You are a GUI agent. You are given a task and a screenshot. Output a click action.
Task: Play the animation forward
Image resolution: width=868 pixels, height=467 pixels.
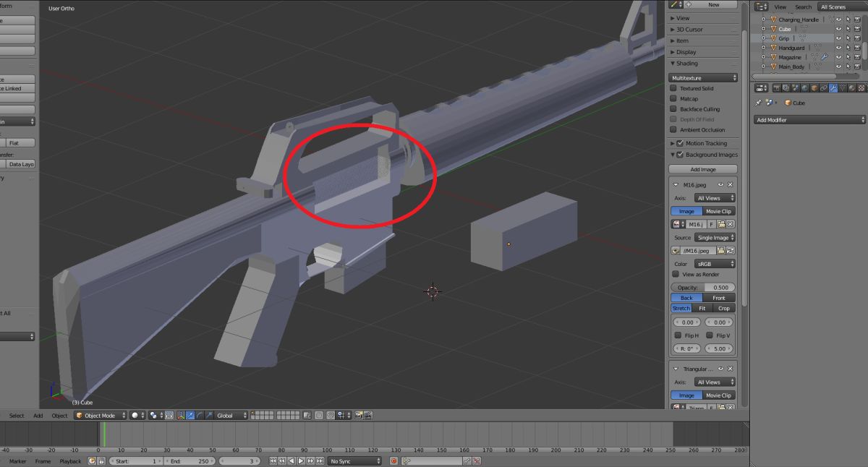pyautogui.click(x=301, y=461)
